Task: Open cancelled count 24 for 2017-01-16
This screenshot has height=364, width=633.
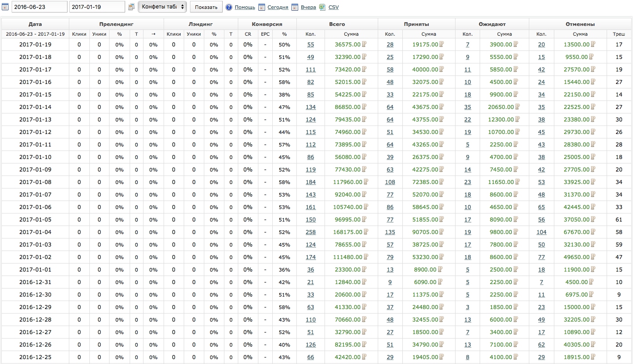Action: (x=541, y=82)
